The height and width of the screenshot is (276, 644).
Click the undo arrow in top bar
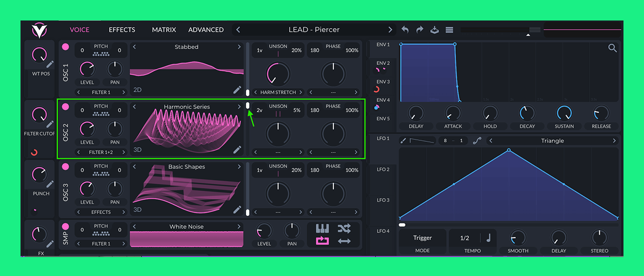coord(405,30)
